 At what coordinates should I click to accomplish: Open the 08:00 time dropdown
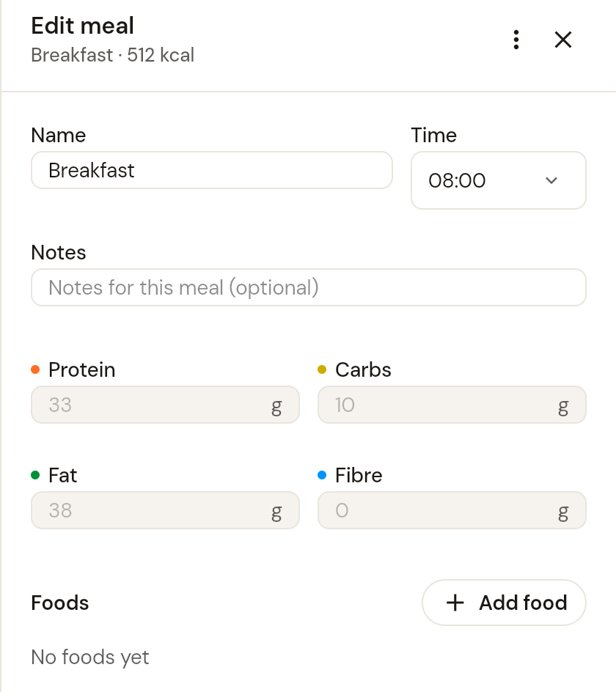coord(499,180)
